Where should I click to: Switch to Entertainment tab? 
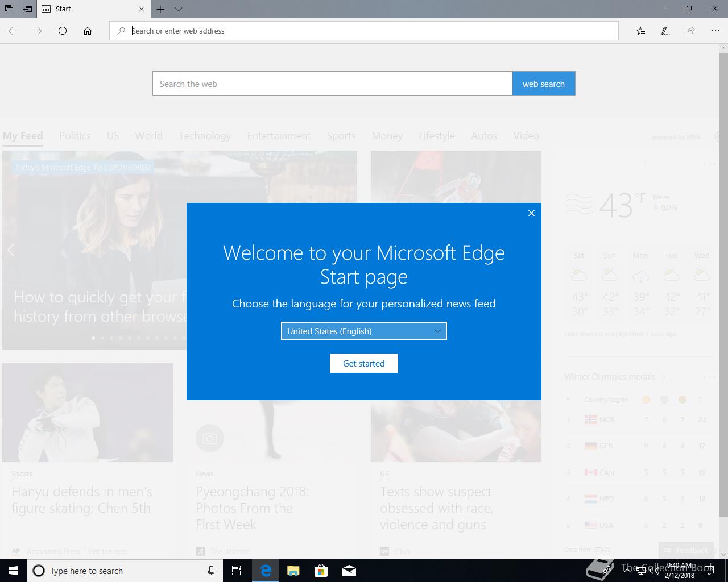click(x=279, y=136)
